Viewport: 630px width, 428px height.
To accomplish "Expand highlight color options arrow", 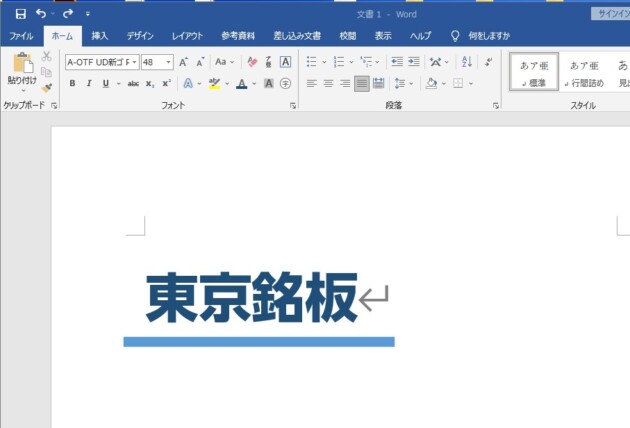I will click(x=227, y=84).
